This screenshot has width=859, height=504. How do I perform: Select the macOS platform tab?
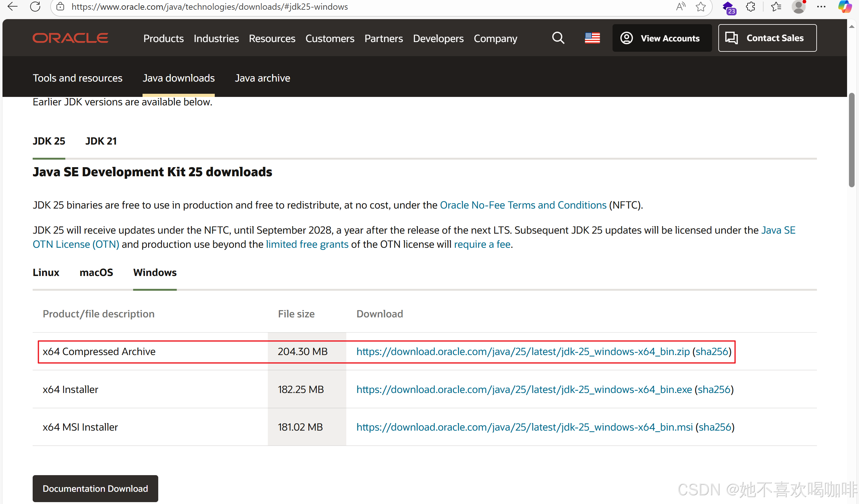pos(96,273)
